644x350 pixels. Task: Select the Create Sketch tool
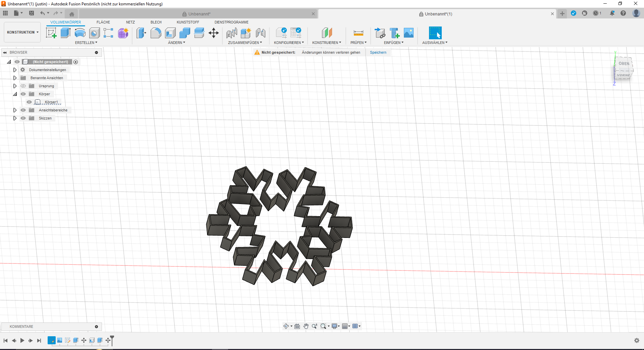[51, 33]
